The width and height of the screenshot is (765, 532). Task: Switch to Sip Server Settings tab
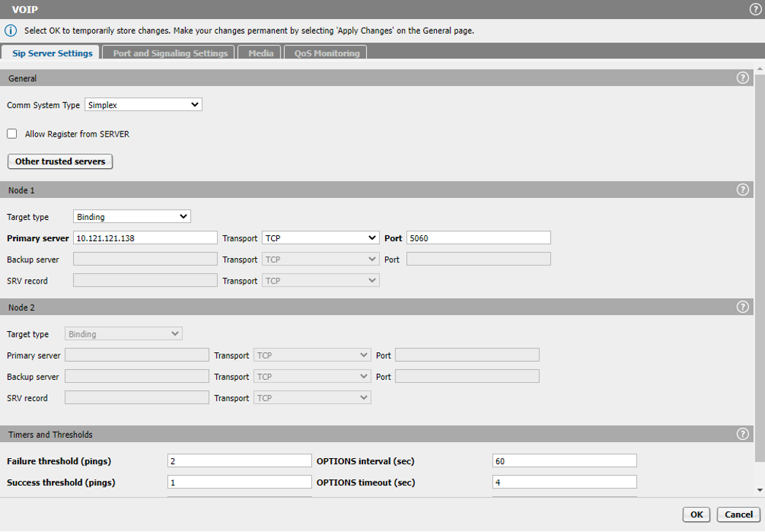point(52,53)
